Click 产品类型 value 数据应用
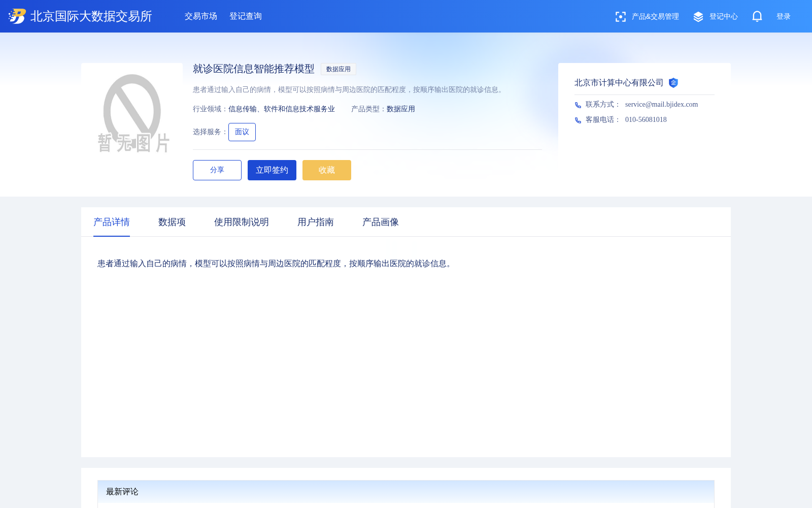The height and width of the screenshot is (508, 812). [401, 109]
